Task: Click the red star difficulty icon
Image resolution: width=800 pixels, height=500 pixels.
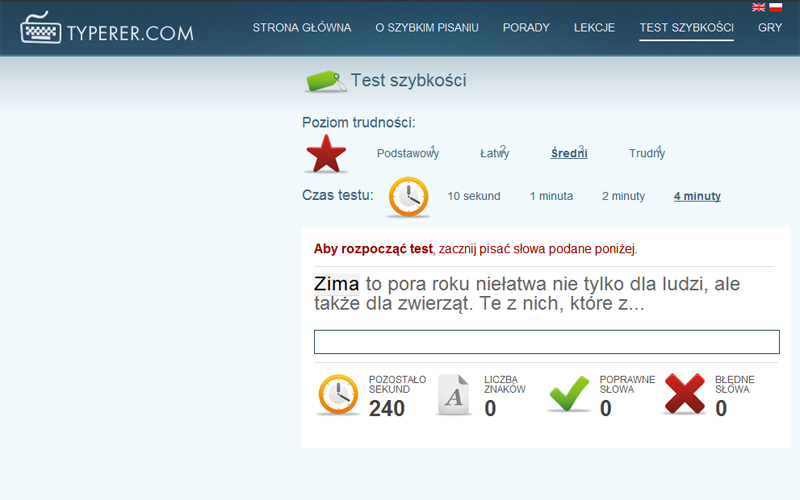Action: pos(326,154)
